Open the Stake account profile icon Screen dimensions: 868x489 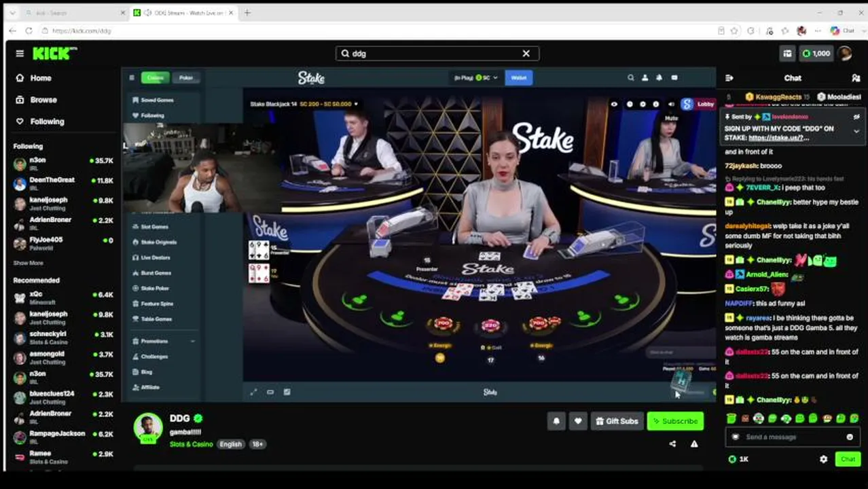[645, 77]
